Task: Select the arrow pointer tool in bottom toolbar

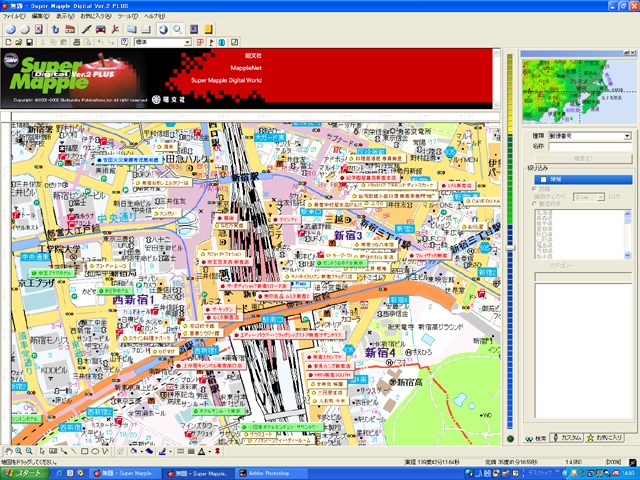Action: (42, 451)
